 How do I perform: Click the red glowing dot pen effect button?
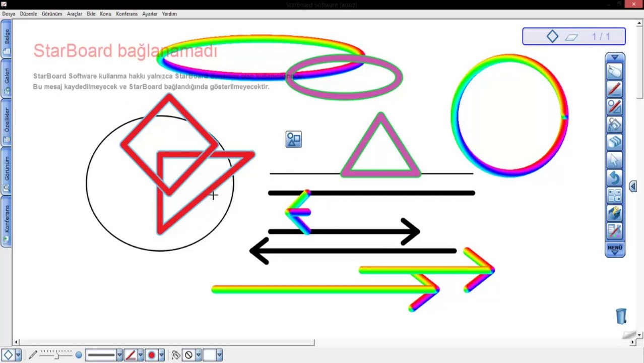tap(152, 355)
